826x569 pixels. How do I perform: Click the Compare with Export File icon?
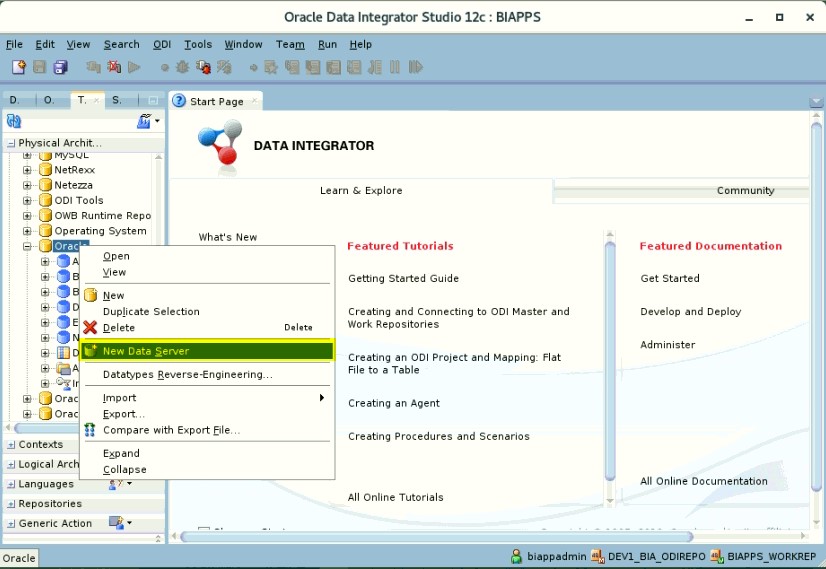(x=90, y=430)
